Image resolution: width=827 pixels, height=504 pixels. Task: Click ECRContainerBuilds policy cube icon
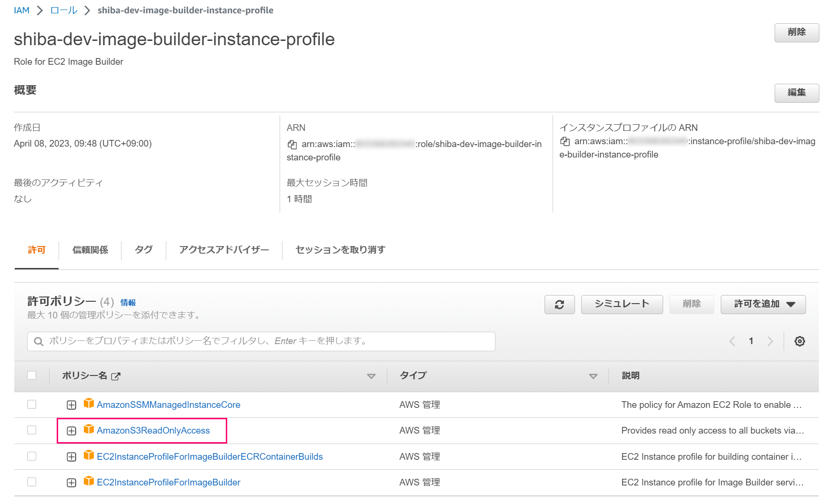(x=89, y=455)
